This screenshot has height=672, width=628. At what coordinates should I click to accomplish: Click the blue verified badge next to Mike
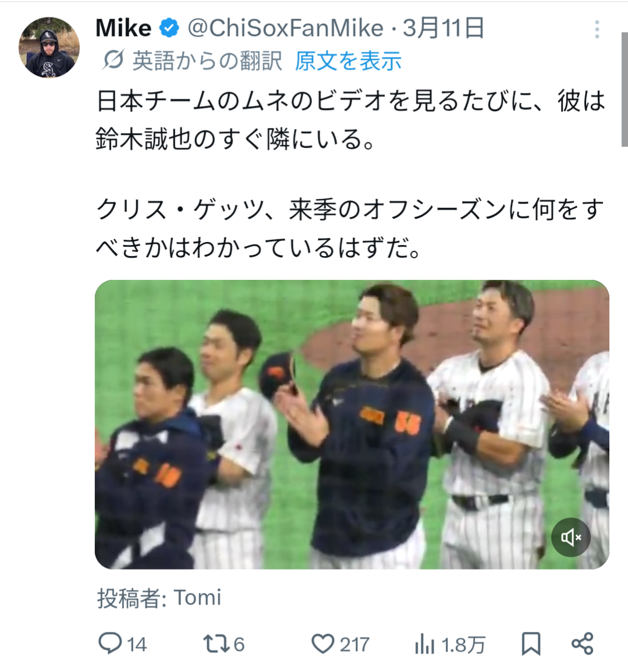[169, 29]
